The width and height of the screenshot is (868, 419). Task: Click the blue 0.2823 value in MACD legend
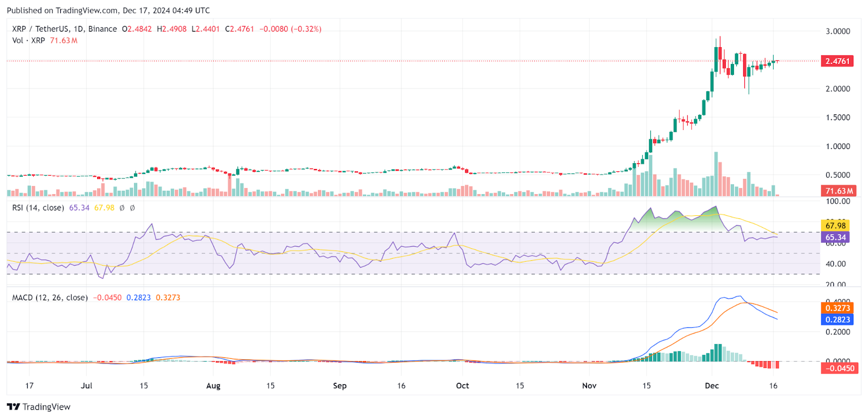tap(138, 298)
